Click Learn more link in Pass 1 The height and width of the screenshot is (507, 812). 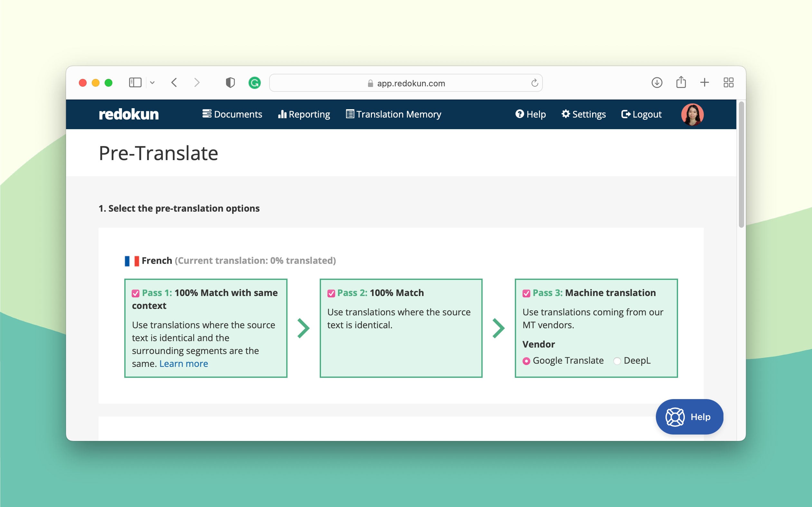184,363
